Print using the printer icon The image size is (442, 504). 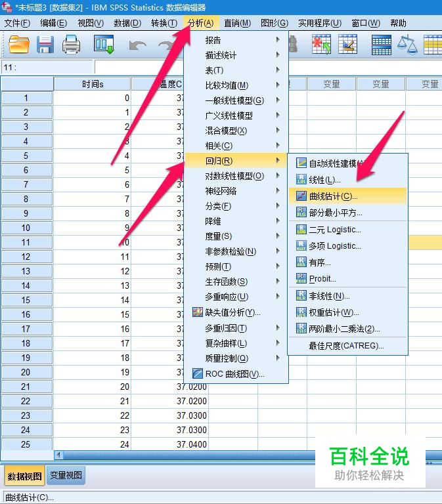(71, 45)
